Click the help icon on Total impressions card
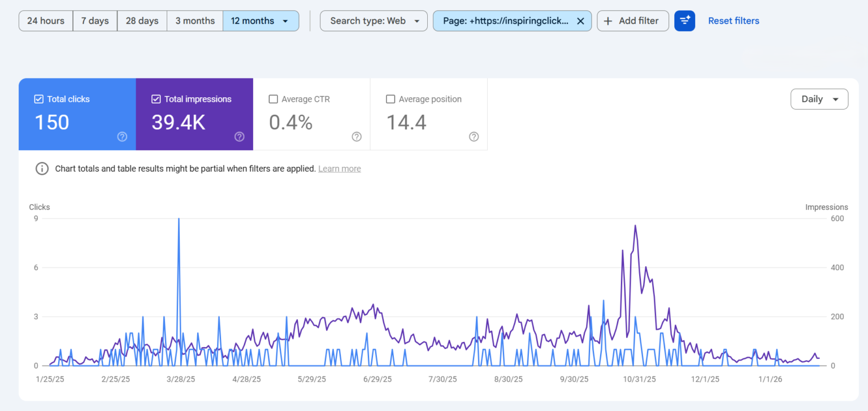 pos(240,136)
